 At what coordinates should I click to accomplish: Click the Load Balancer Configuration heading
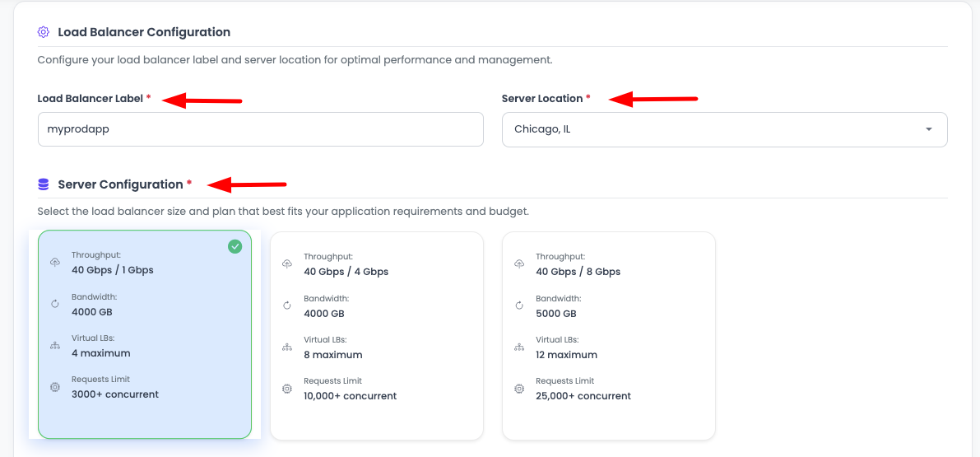click(144, 32)
